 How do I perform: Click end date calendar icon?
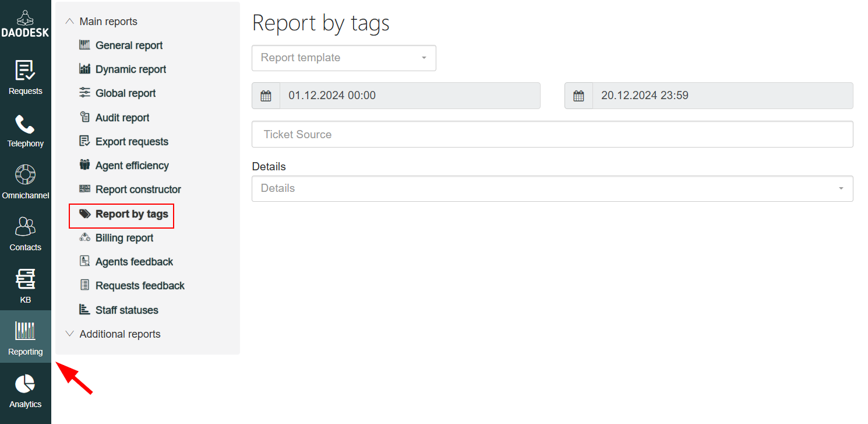(578, 96)
